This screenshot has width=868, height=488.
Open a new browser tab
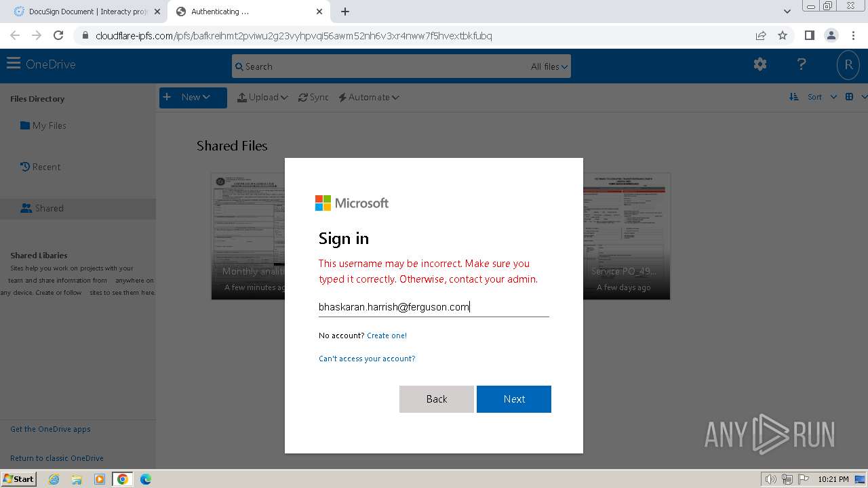pyautogui.click(x=345, y=12)
